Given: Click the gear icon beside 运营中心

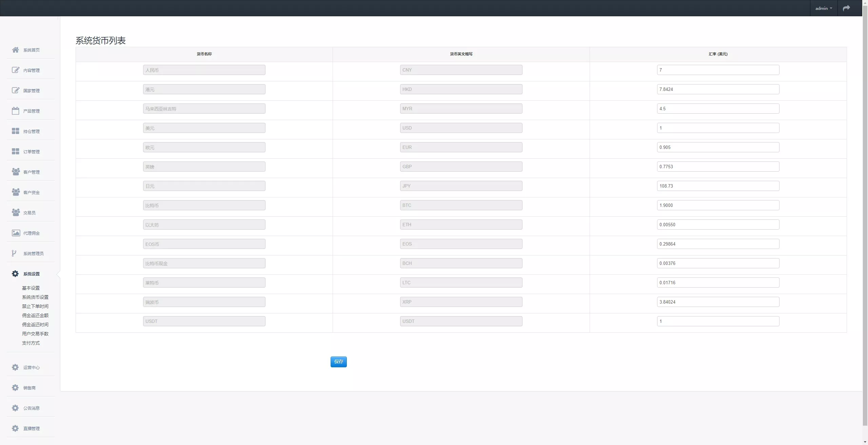Looking at the screenshot, I should tap(15, 367).
